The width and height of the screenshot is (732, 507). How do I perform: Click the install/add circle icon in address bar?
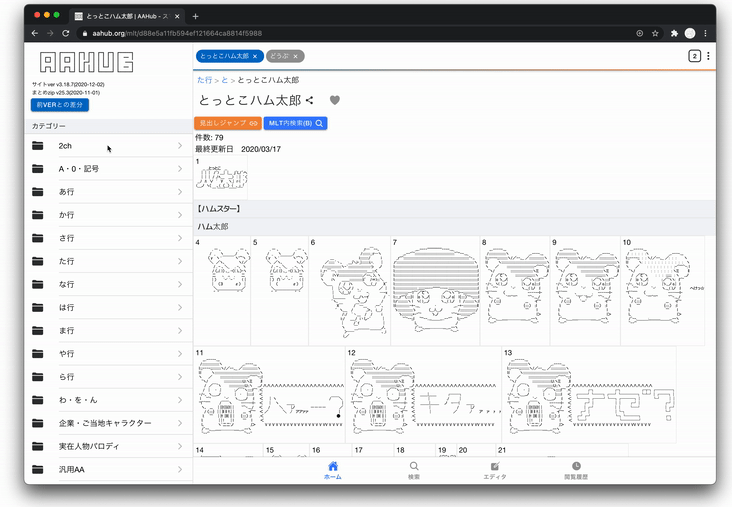coord(640,33)
